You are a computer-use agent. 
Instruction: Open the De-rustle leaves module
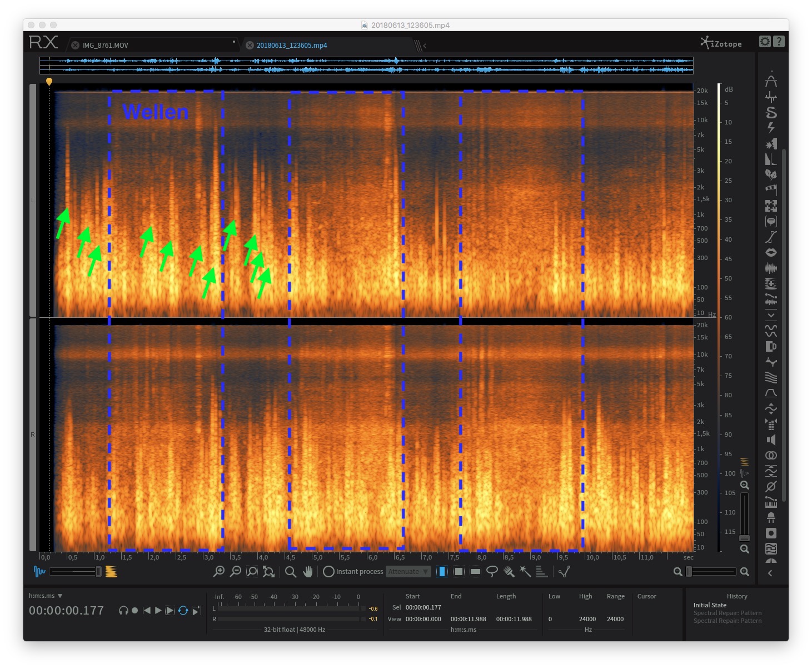pos(771,174)
